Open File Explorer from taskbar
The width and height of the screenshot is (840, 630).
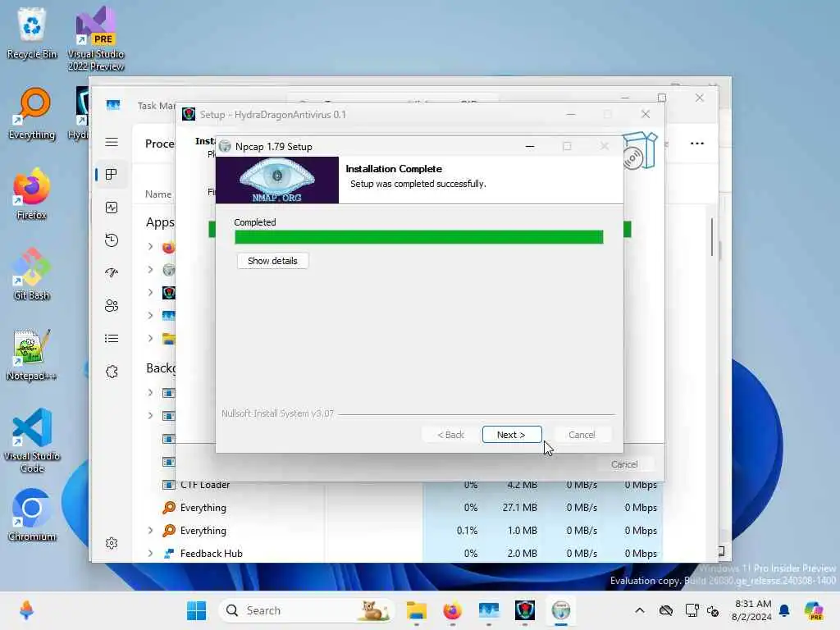click(416, 610)
